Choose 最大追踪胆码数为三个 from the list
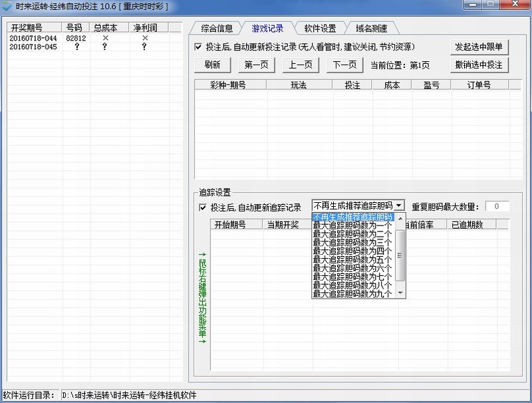532x403 pixels. tap(353, 243)
